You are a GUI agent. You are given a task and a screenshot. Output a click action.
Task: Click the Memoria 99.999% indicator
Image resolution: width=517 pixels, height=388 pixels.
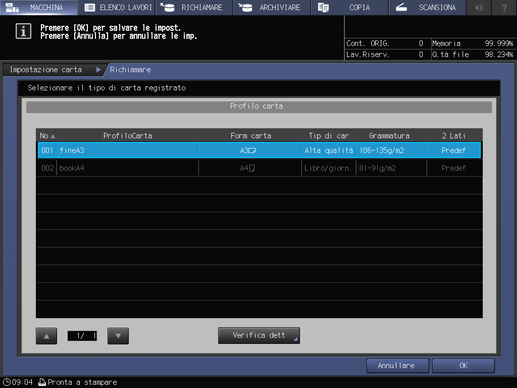[x=473, y=43]
